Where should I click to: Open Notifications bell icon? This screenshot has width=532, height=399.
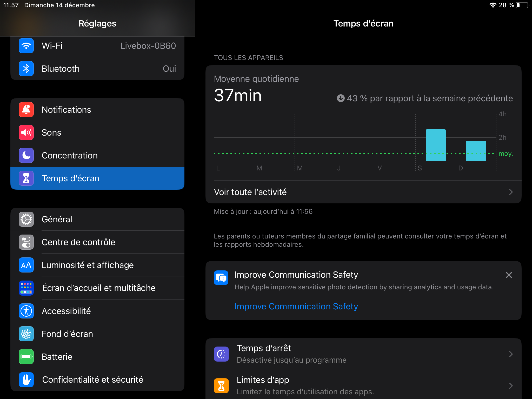pyautogui.click(x=26, y=110)
